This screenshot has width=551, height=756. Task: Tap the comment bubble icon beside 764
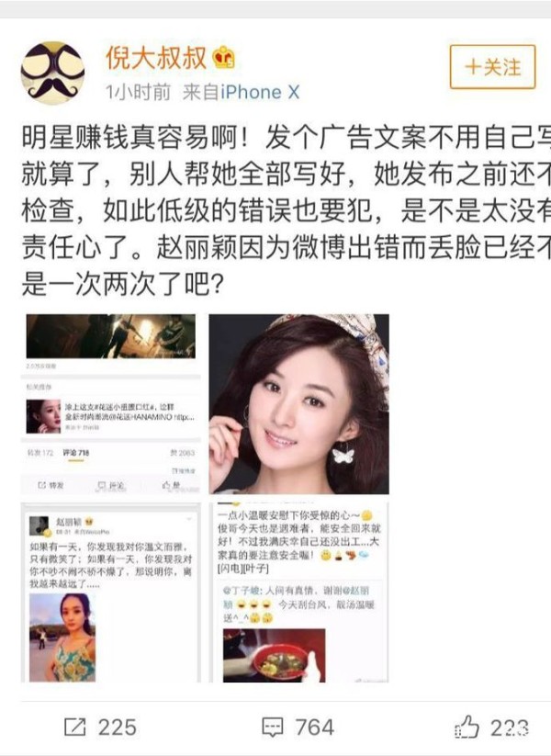(273, 728)
